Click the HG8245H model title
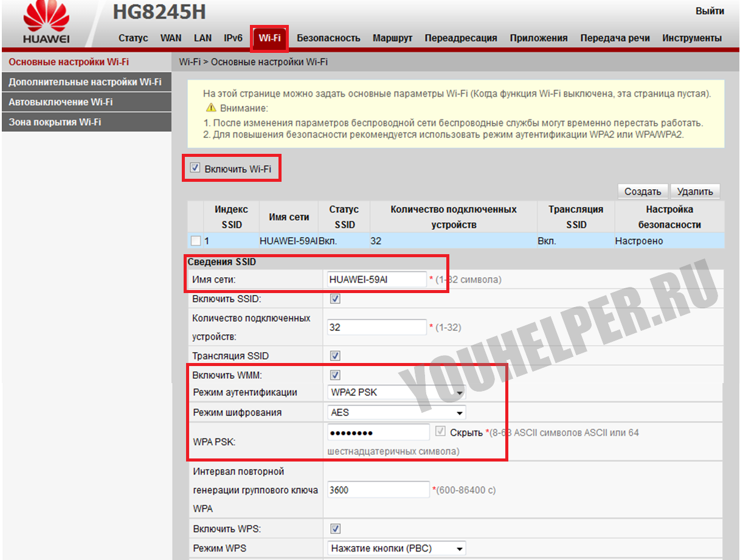This screenshot has width=740, height=560. coord(159,12)
